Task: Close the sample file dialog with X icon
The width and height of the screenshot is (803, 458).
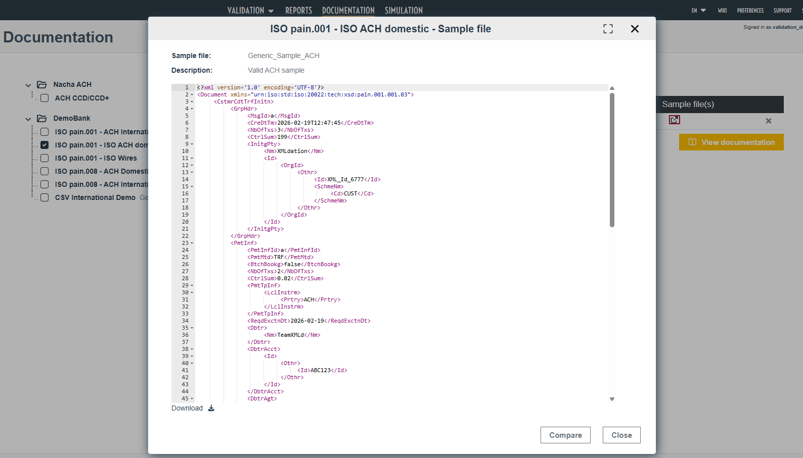Action: tap(634, 29)
